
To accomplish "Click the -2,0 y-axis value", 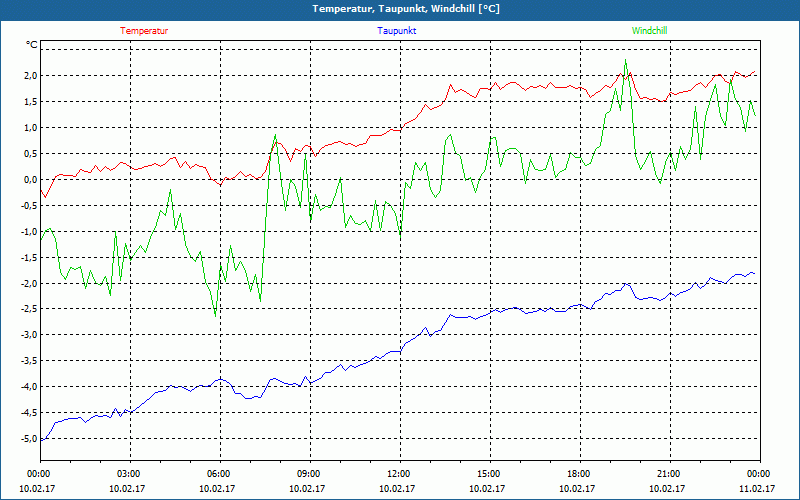I will pos(30,284).
